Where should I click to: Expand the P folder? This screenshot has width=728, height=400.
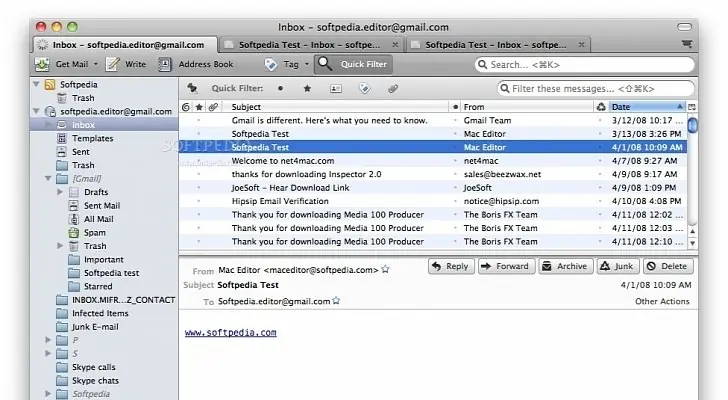click(48, 340)
